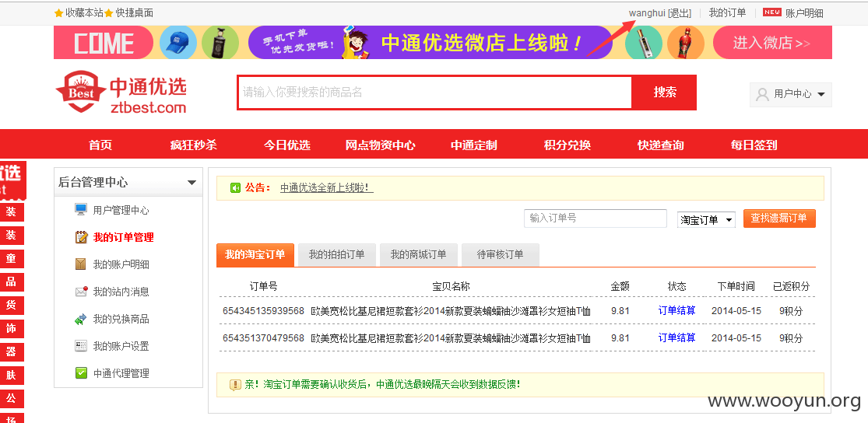
Task: Click the shampoo bottle image in banner
Action: pyautogui.click(x=220, y=43)
